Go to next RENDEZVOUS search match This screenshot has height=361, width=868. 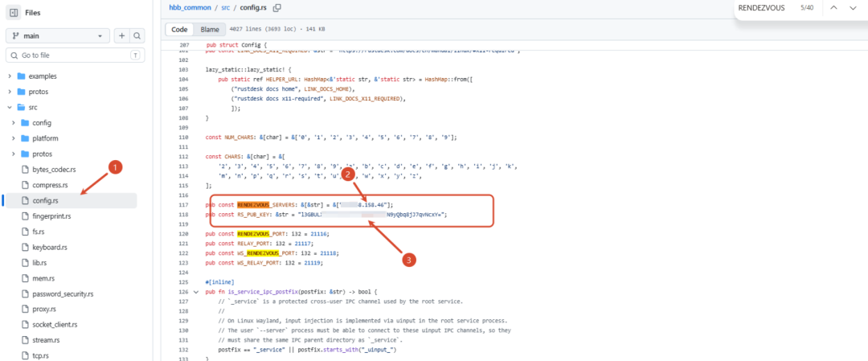pos(853,8)
